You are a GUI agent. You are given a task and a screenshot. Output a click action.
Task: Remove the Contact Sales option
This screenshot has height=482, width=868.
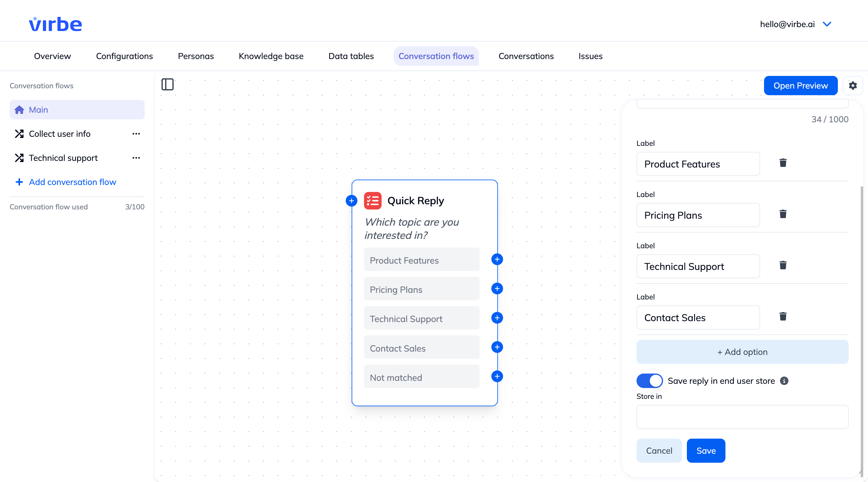pyautogui.click(x=783, y=317)
